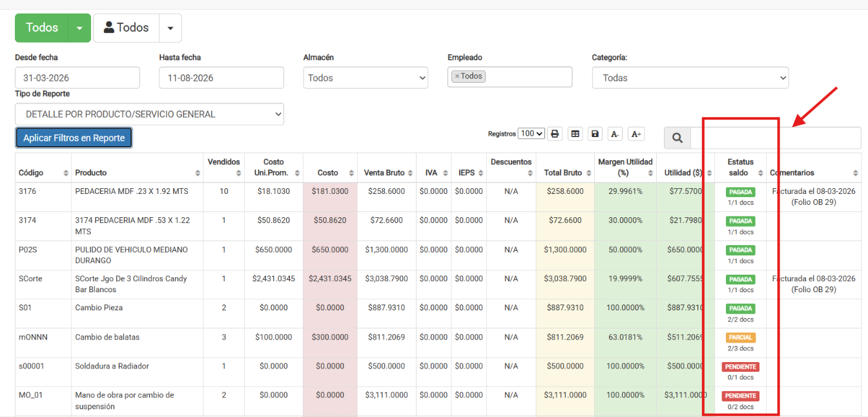Open table columns view icon
This screenshot has width=868, height=417.
(575, 134)
